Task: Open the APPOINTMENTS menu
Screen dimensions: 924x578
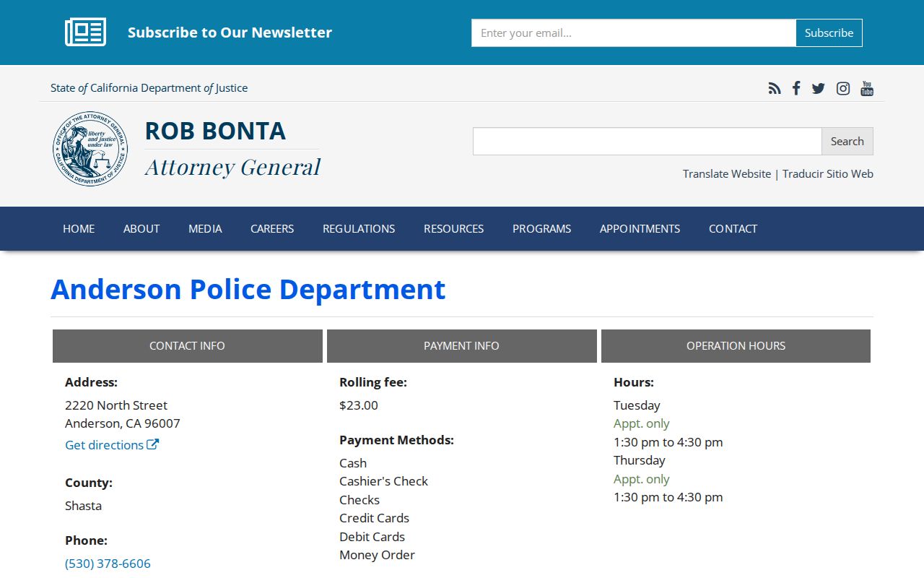Action: 640,228
